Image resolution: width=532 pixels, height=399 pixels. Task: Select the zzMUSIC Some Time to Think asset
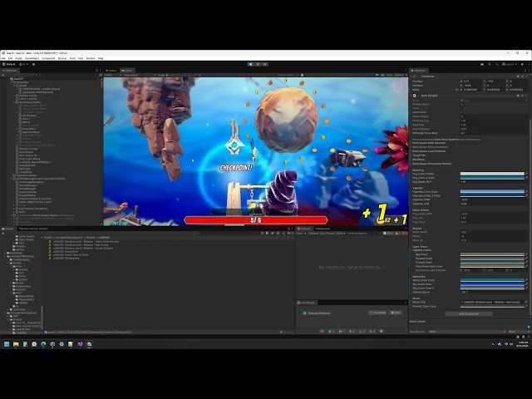[x=71, y=255]
